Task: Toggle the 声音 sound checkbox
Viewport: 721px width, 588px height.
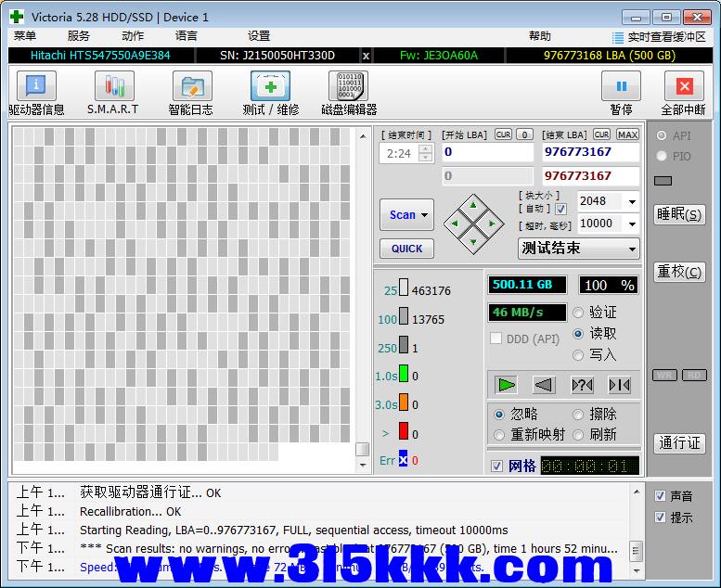Action: click(661, 495)
